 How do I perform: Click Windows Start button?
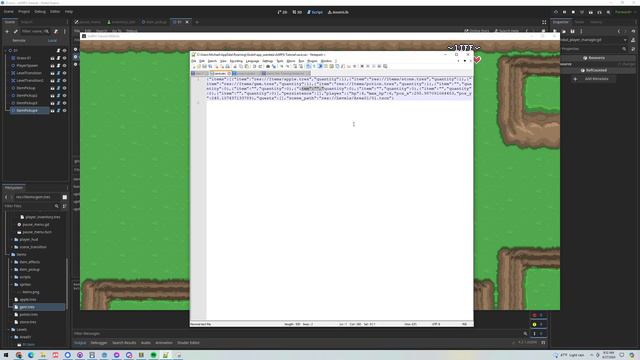(6, 355)
